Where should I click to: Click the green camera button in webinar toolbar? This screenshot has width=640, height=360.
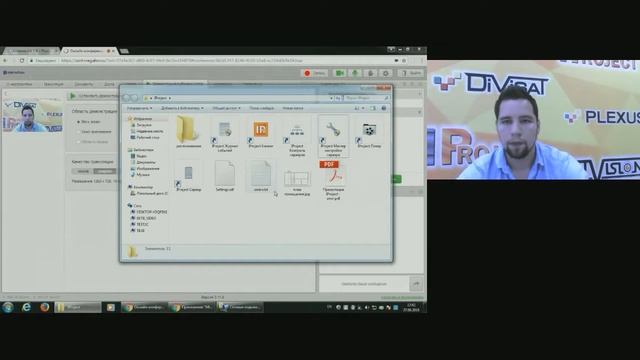[x=339, y=73]
